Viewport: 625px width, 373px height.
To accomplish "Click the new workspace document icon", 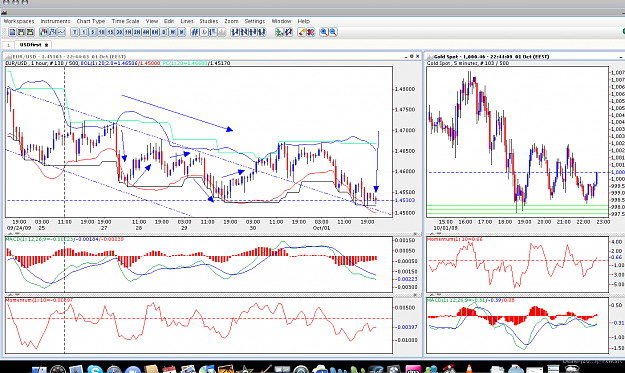I will [12, 32].
